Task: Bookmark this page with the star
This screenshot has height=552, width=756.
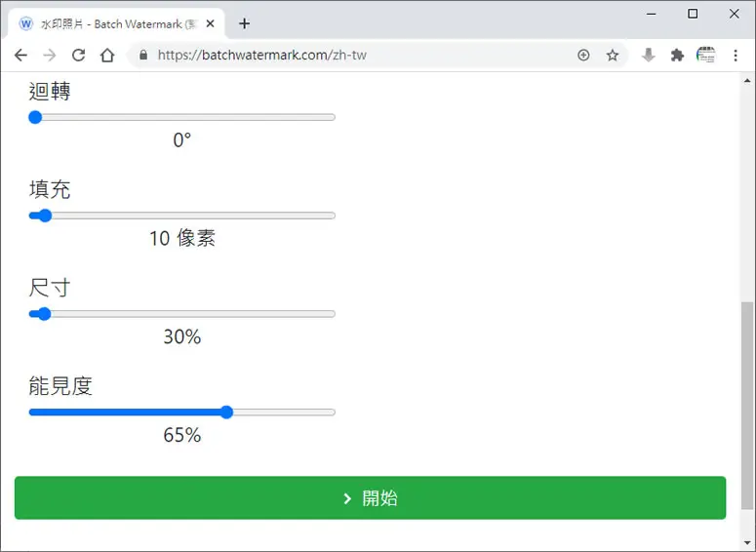Action: click(613, 56)
